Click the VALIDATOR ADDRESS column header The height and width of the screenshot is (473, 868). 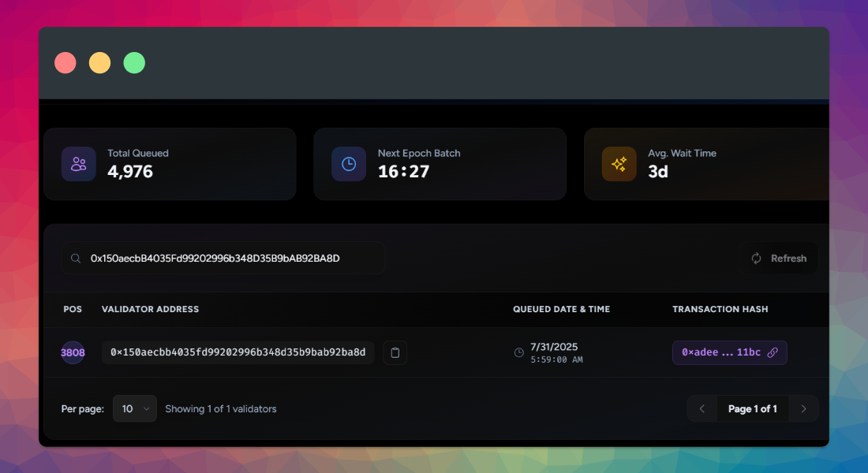[x=150, y=309]
